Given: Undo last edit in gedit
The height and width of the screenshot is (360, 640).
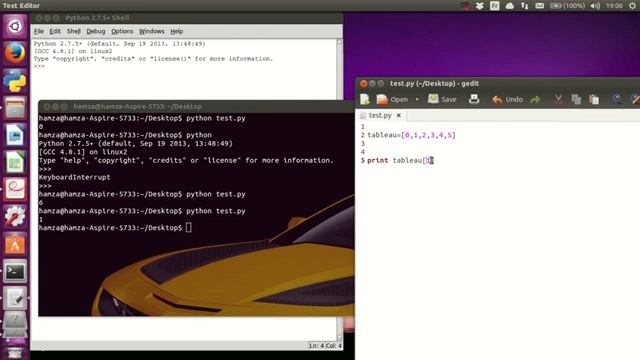Looking at the screenshot, I should 507,99.
